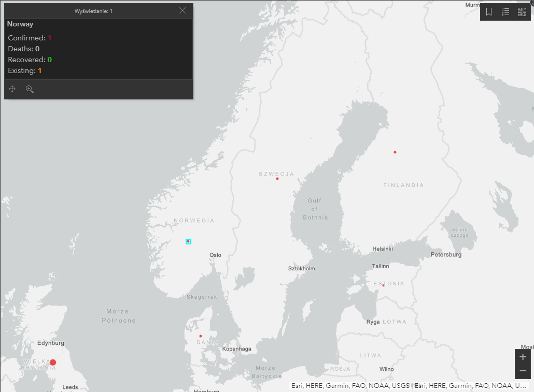Open the bookmarks icon
The width and height of the screenshot is (534, 392).
[489, 12]
